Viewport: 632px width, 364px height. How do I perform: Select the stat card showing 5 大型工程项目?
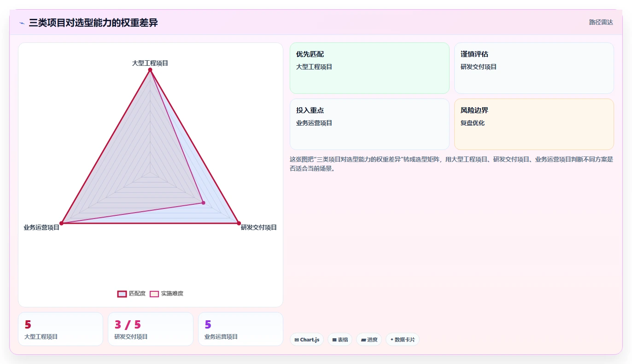click(60, 329)
